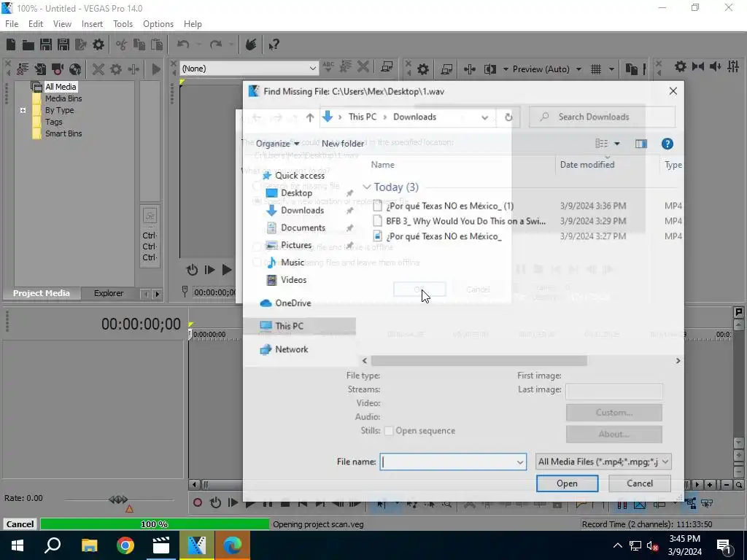Screen dimensions: 747x560
Task: Click the Refresh icon in file dialog
Action: (508, 117)
